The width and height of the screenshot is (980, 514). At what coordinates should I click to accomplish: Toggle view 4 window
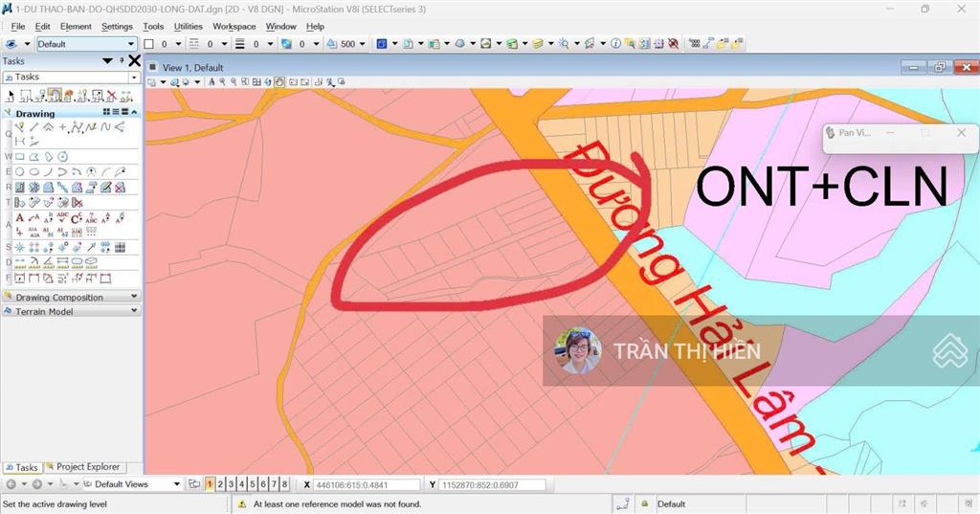click(242, 484)
